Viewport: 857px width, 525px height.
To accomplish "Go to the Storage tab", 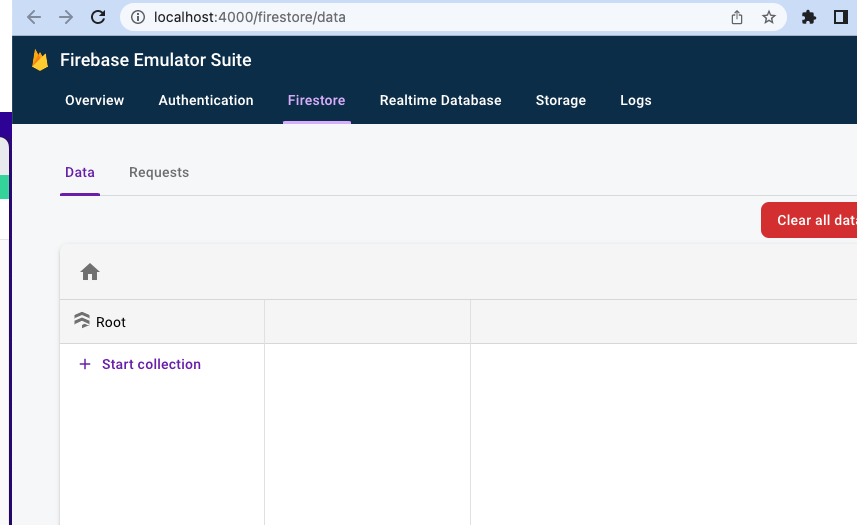I will (561, 101).
